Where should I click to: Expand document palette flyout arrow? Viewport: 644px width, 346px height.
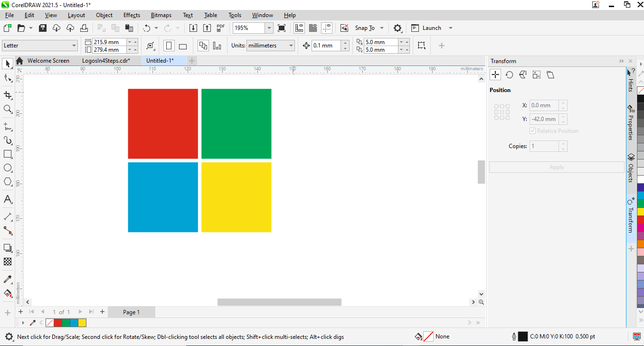pos(23,323)
